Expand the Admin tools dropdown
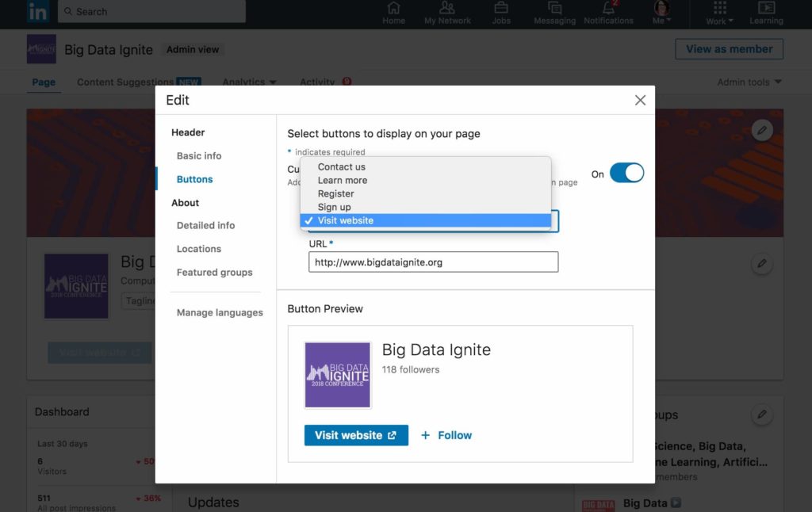812x512 pixels. click(749, 82)
